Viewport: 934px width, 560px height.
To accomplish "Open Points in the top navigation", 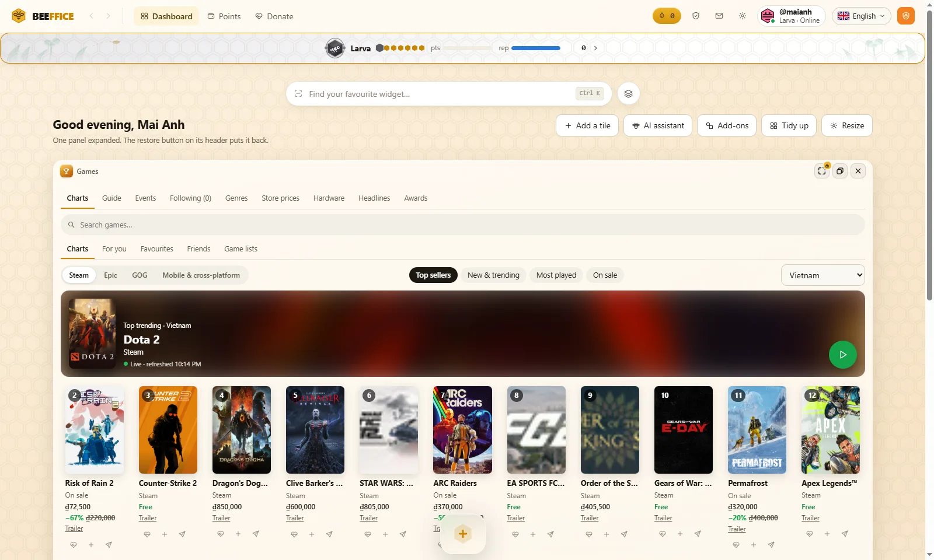I will (224, 16).
